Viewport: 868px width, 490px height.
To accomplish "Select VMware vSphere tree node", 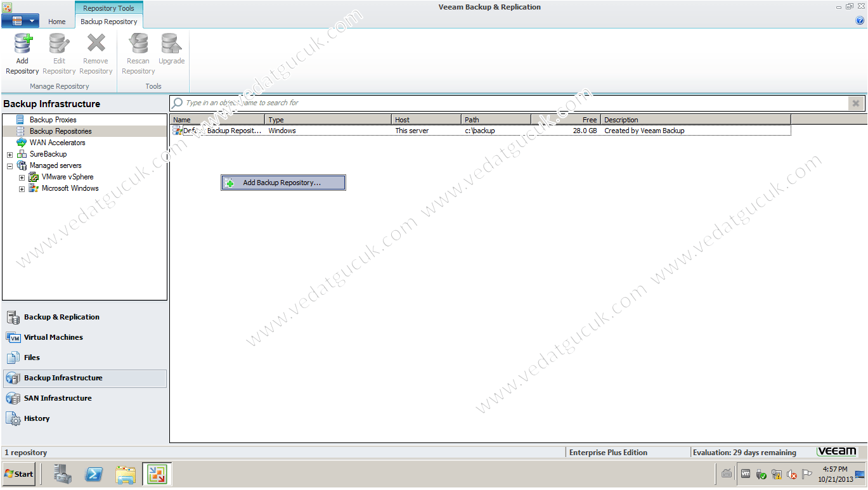I will tap(67, 177).
